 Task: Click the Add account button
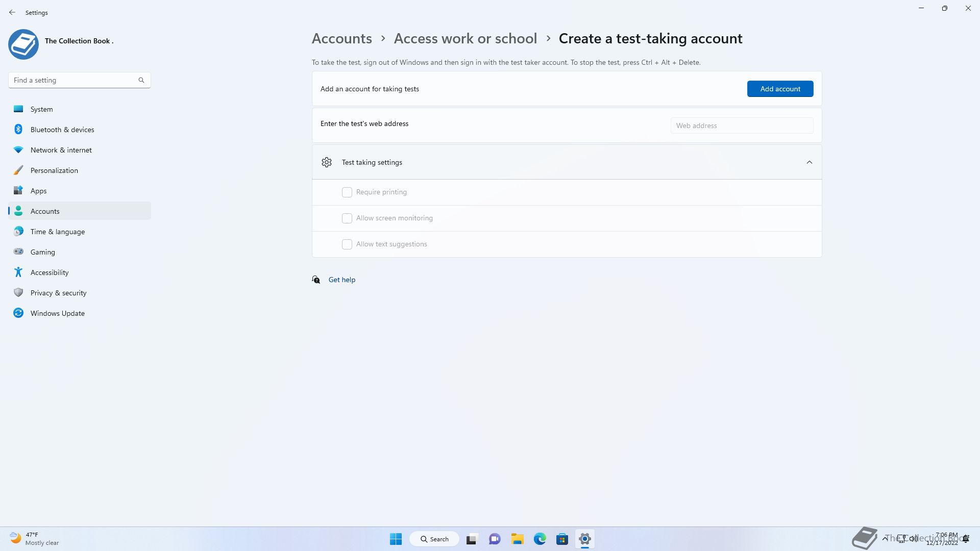tap(780, 89)
